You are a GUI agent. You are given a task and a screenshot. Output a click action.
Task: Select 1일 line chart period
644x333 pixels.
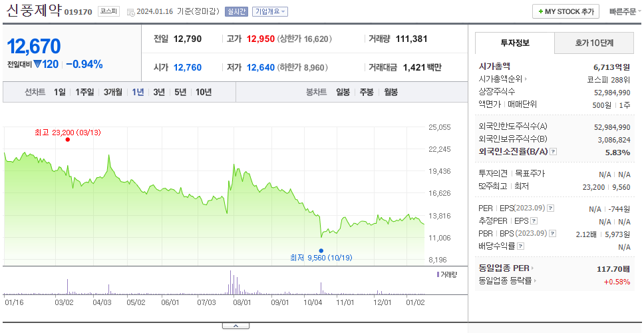point(60,92)
